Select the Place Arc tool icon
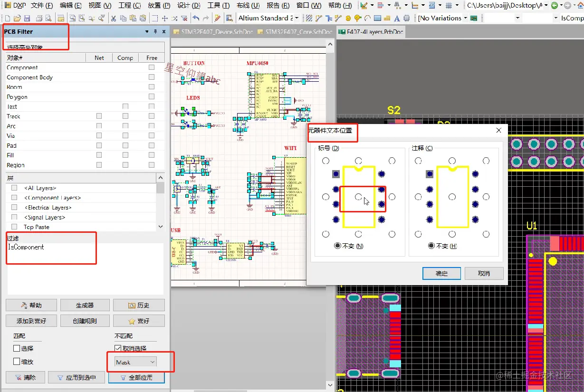Viewport: 584px width, 392px height. tap(367, 18)
